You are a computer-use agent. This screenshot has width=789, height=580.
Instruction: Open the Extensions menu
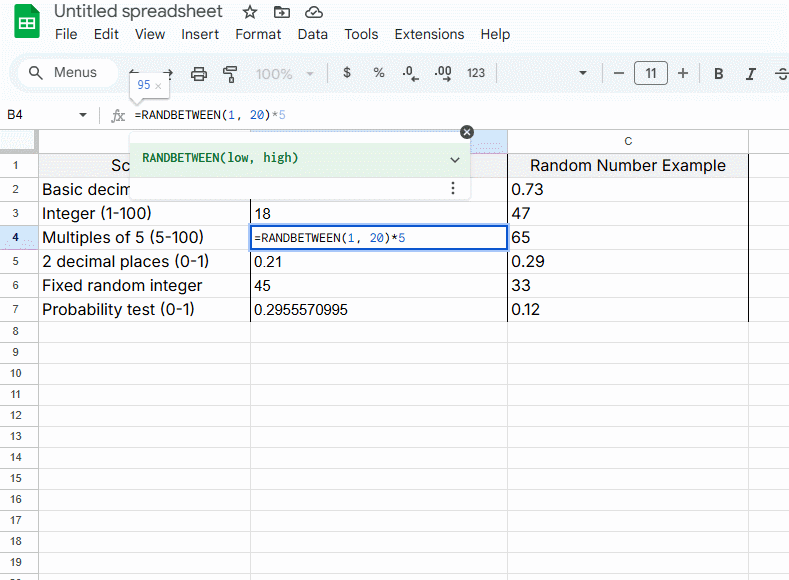point(429,34)
